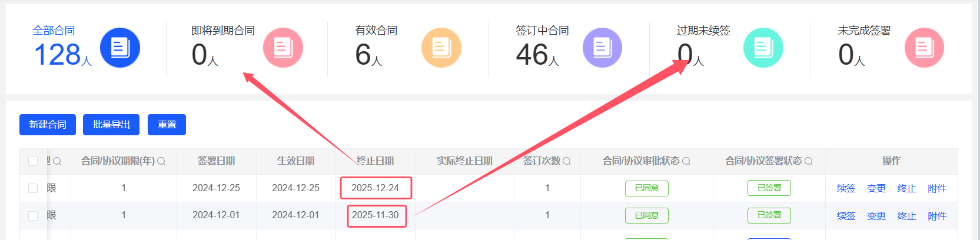The height and width of the screenshot is (240, 980).
Task: Click 已同意 status tag in 2025-11-30 row
Action: click(647, 215)
